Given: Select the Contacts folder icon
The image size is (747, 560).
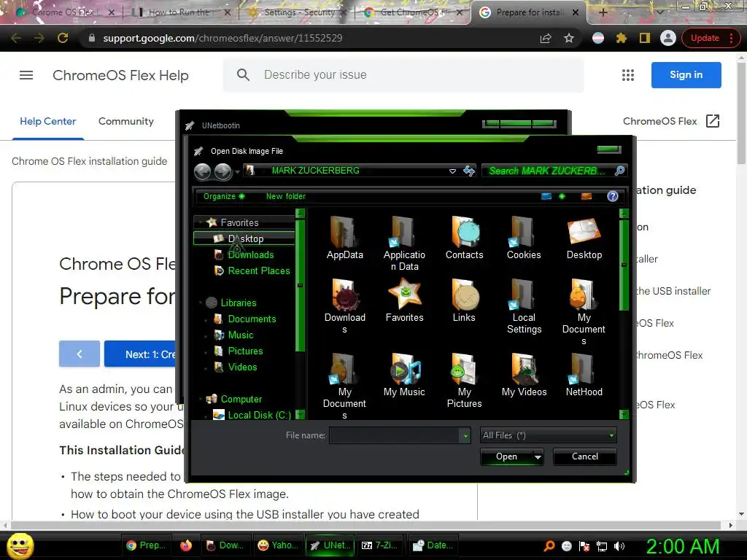Looking at the screenshot, I should coord(464,237).
